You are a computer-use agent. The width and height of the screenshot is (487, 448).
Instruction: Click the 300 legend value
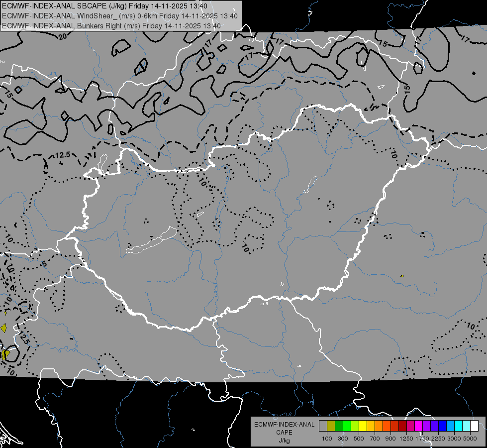(343, 439)
